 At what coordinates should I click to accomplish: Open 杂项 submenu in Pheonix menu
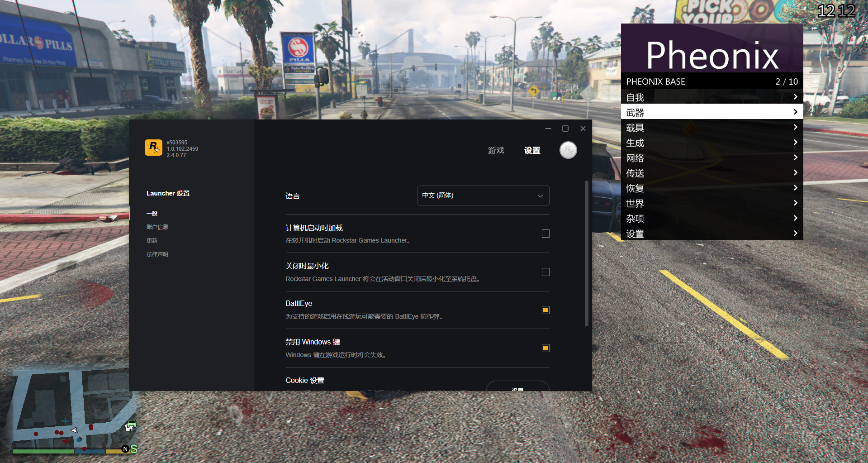tap(712, 218)
